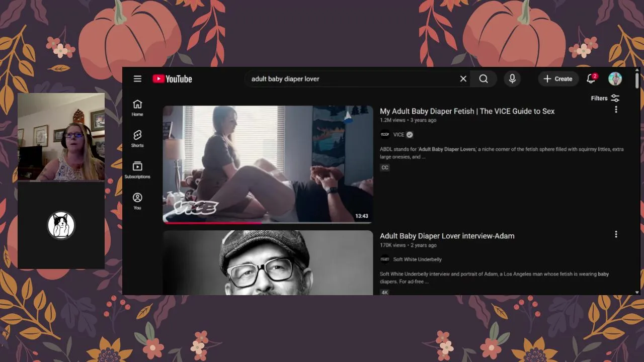Click the magnifying glass search button

(x=484, y=79)
